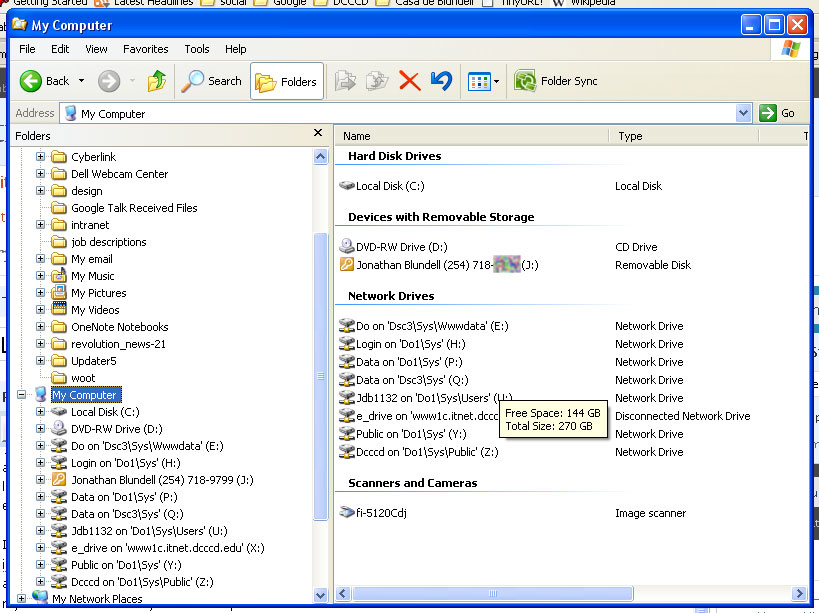Image resolution: width=819 pixels, height=613 pixels.
Task: Expand the Address bar dropdown arrow
Action: tap(743, 114)
